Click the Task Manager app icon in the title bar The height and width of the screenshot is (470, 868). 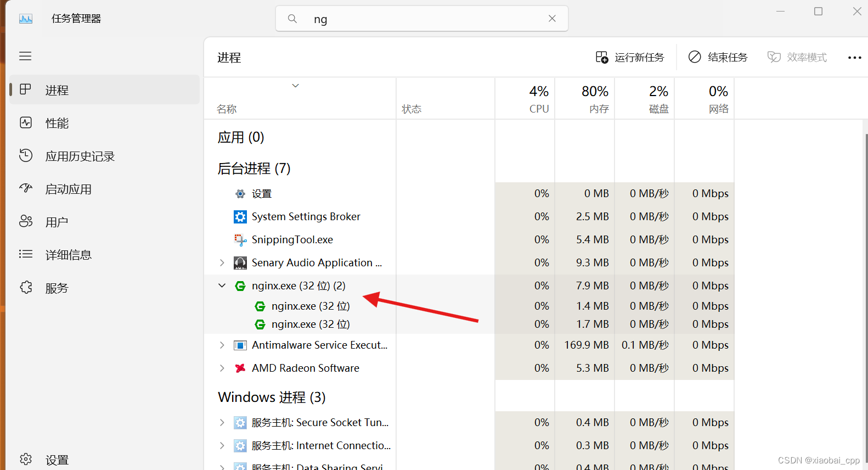(26, 19)
